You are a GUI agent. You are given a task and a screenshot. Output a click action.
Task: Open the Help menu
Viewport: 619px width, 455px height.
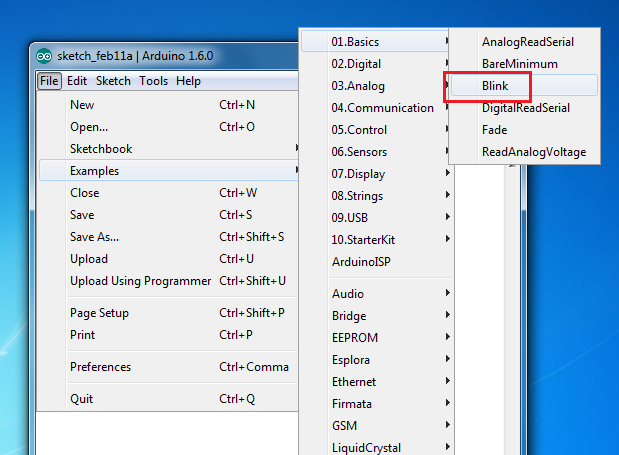(x=188, y=81)
